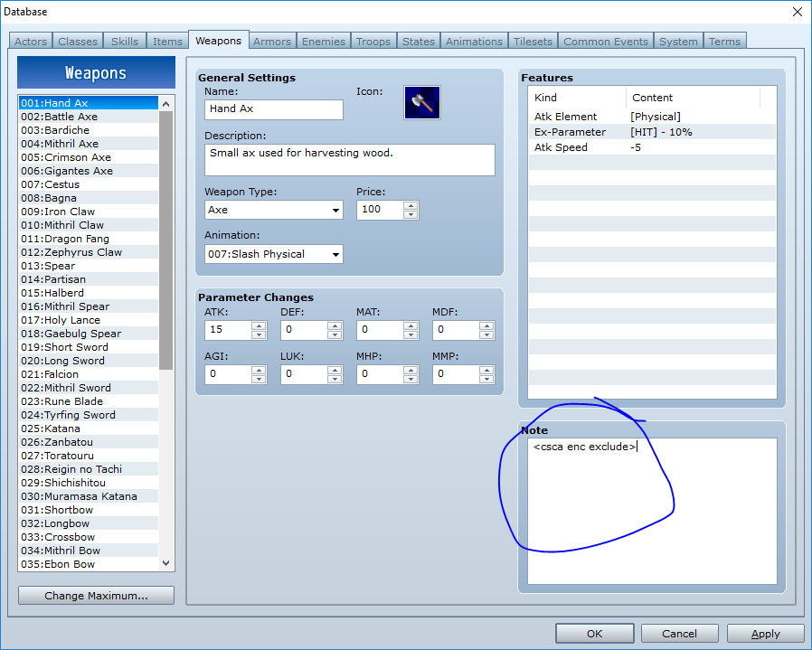812x650 pixels.
Task: Select the Atk Element feature row
Action: [x=652, y=117]
